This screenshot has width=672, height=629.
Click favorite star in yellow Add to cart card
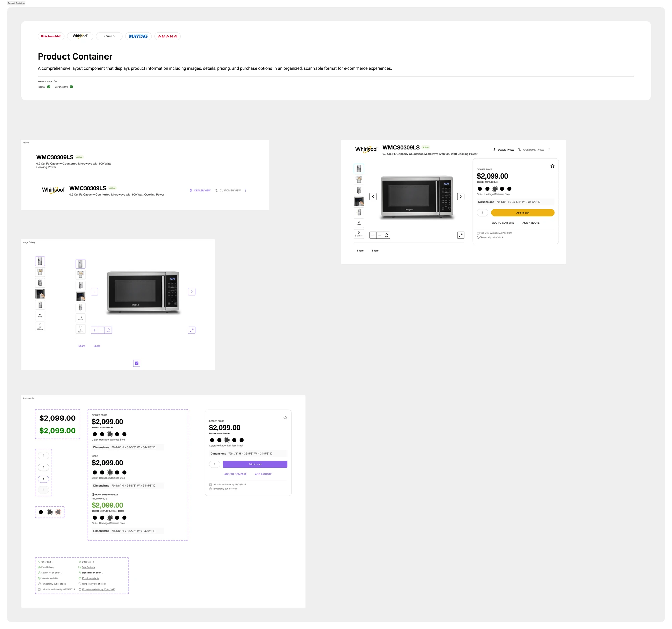(x=552, y=166)
